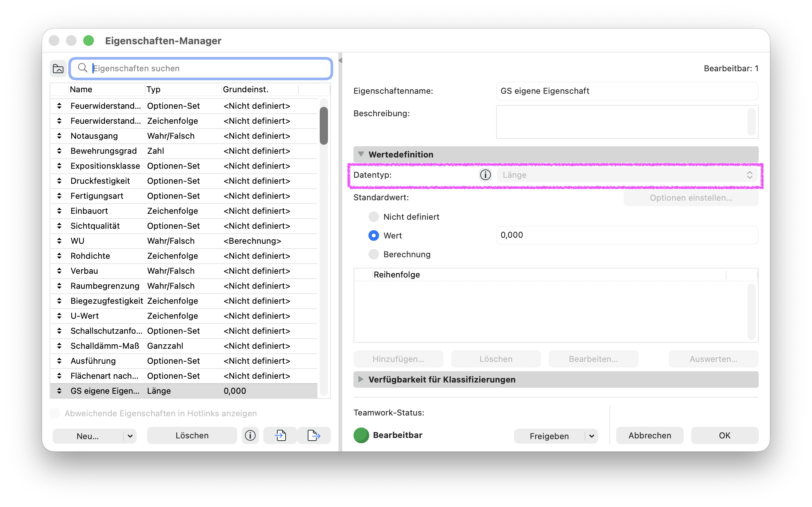The image size is (812, 507).
Task: Click the import properties icon
Action: [280, 435]
